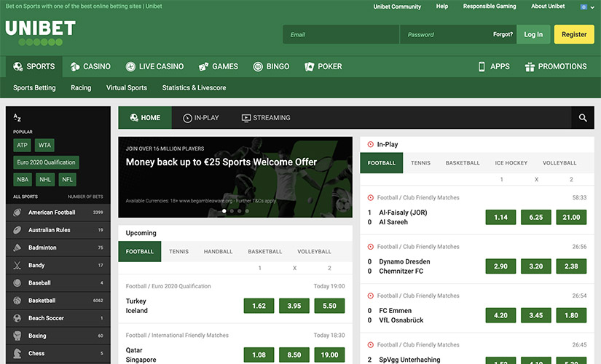601x364 pixels.
Task: Select the WTA popular tag
Action: (44, 145)
